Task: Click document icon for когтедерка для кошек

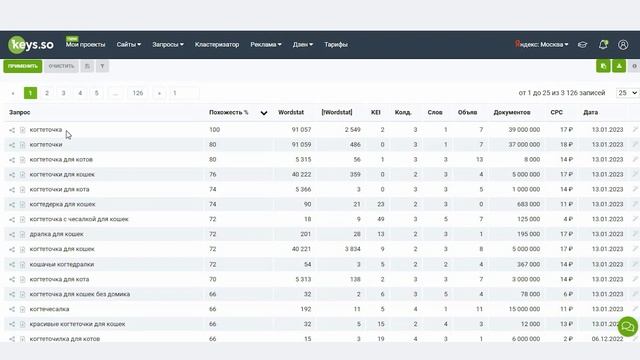Action: [x=22, y=204]
